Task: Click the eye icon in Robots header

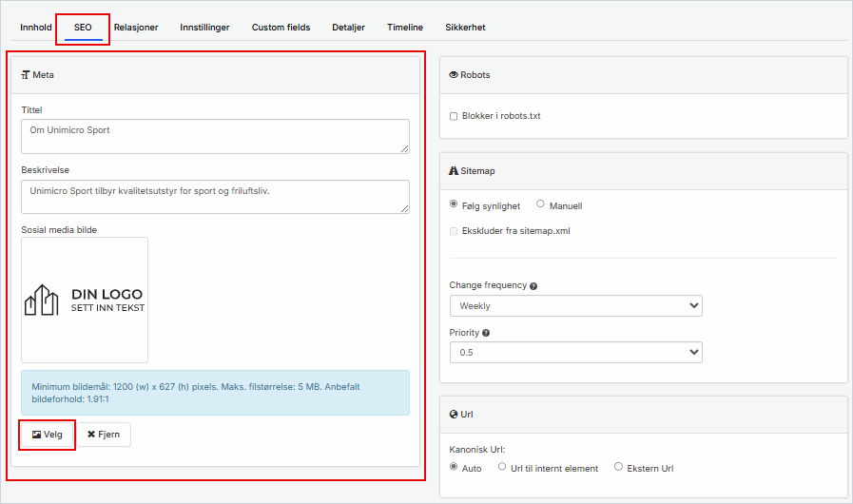Action: coord(454,74)
